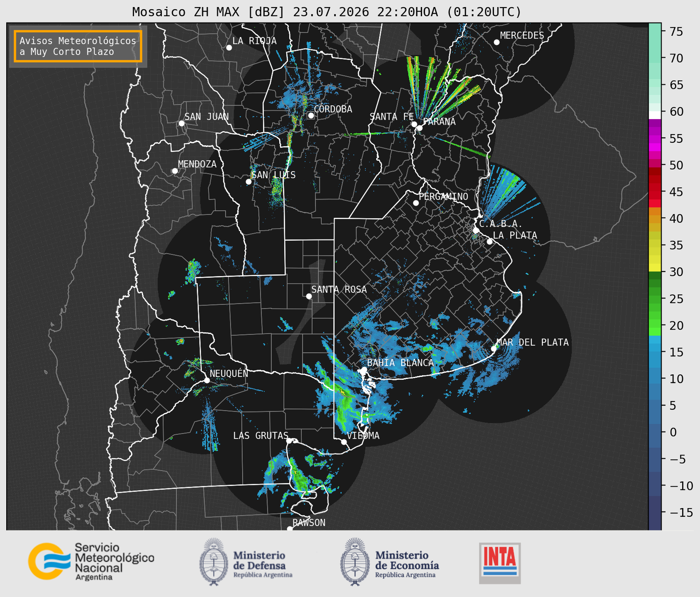This screenshot has height=597, width=700.
Task: Click the MERCEDES city marker dot
Action: (496, 42)
